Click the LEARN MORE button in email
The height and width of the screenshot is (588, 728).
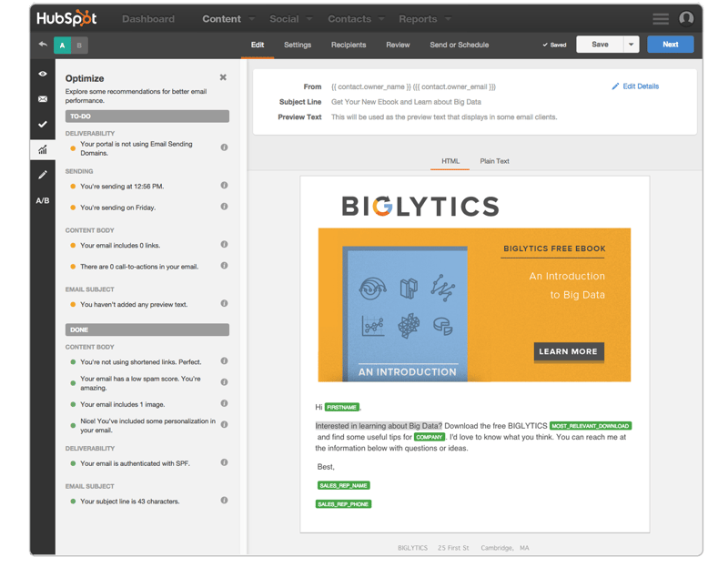click(569, 351)
